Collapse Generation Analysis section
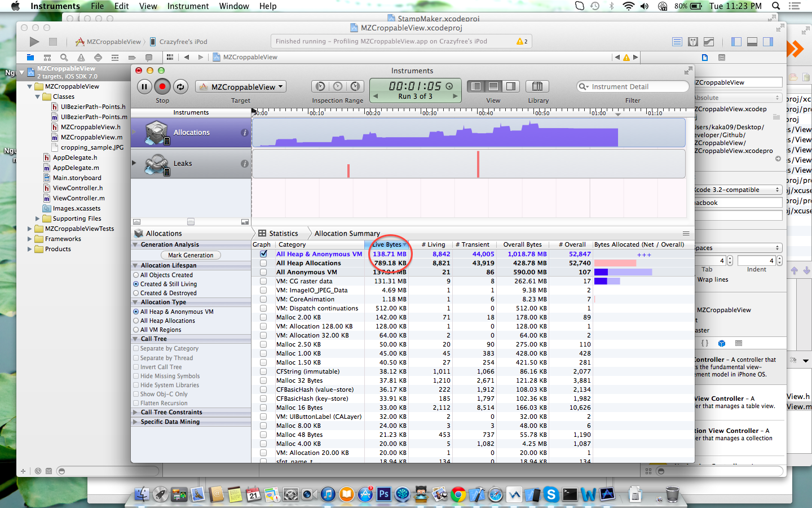Image resolution: width=812 pixels, height=508 pixels. 135,244
